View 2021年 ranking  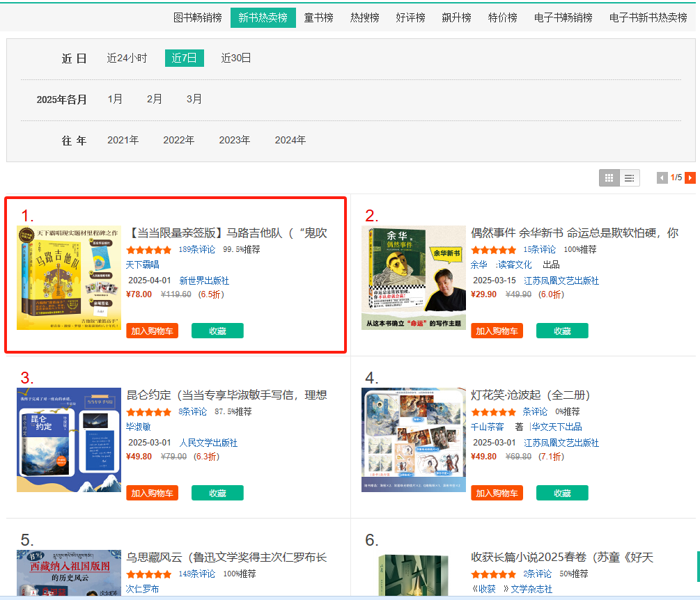[123, 140]
